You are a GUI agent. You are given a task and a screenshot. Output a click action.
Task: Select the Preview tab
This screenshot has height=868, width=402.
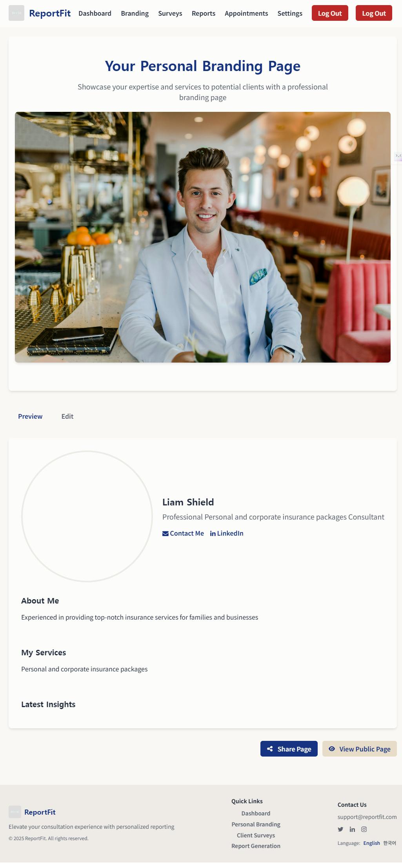pyautogui.click(x=30, y=416)
